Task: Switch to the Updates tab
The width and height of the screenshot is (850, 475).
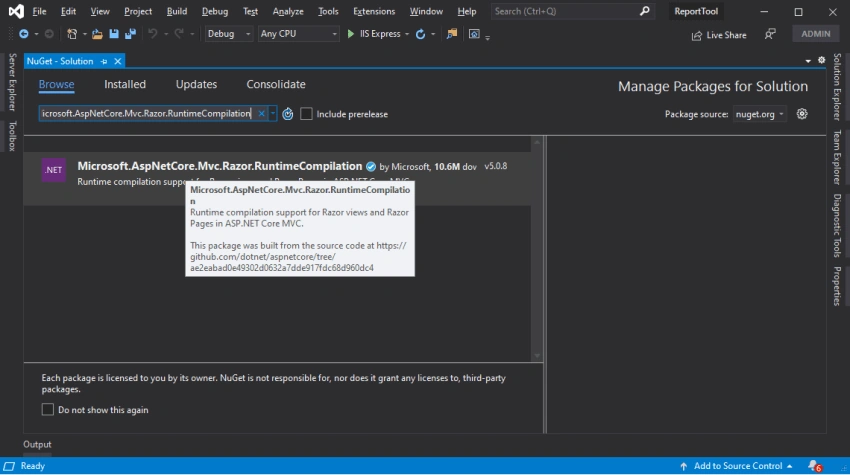Action: pos(196,84)
